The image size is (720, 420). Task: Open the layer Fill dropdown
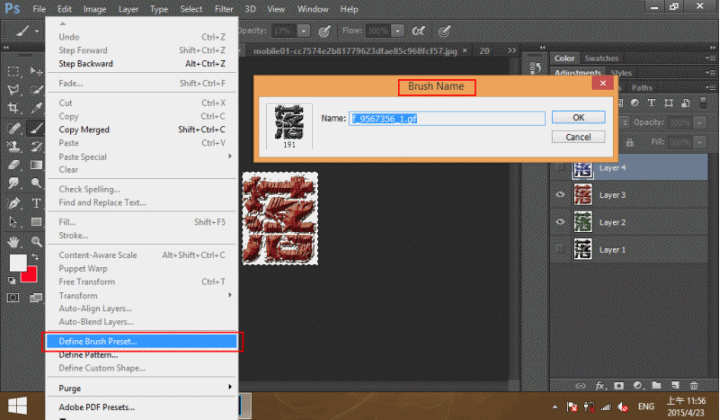[699, 142]
